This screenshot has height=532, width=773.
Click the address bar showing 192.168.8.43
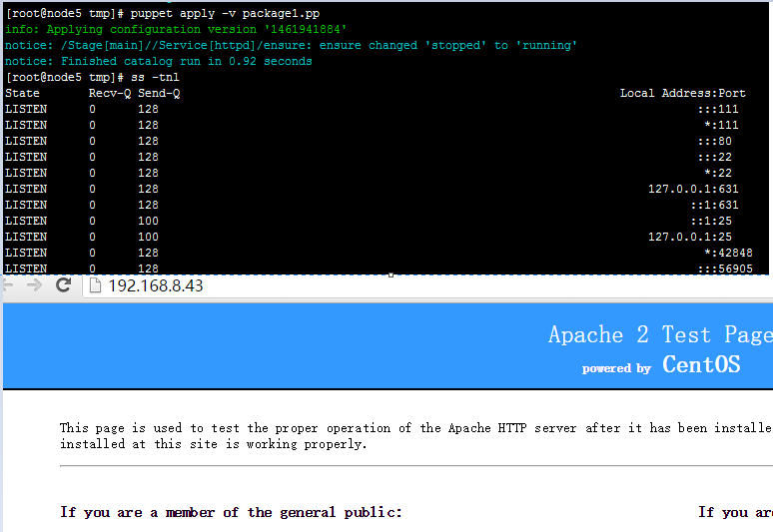coord(427,285)
